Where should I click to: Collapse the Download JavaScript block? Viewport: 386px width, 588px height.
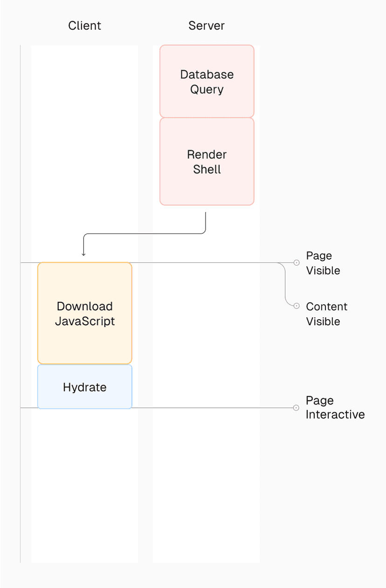[x=84, y=313]
